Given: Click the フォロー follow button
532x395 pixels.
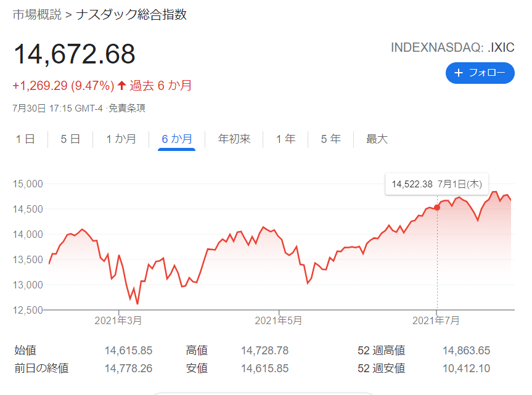Looking at the screenshot, I should pyautogui.click(x=480, y=73).
